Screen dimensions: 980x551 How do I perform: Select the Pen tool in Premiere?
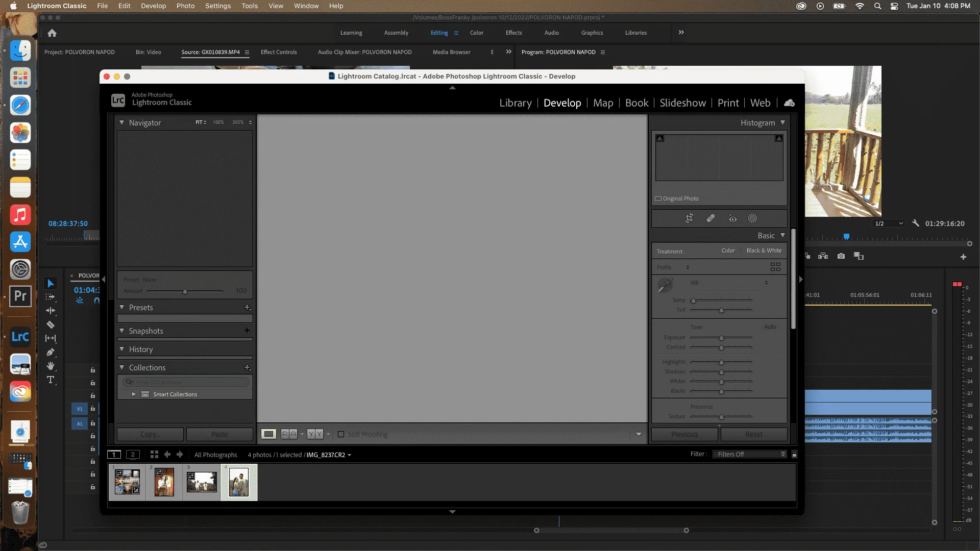click(51, 352)
